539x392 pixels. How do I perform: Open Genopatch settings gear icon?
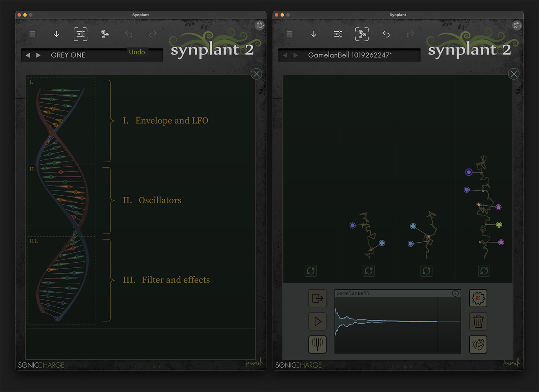[478, 298]
